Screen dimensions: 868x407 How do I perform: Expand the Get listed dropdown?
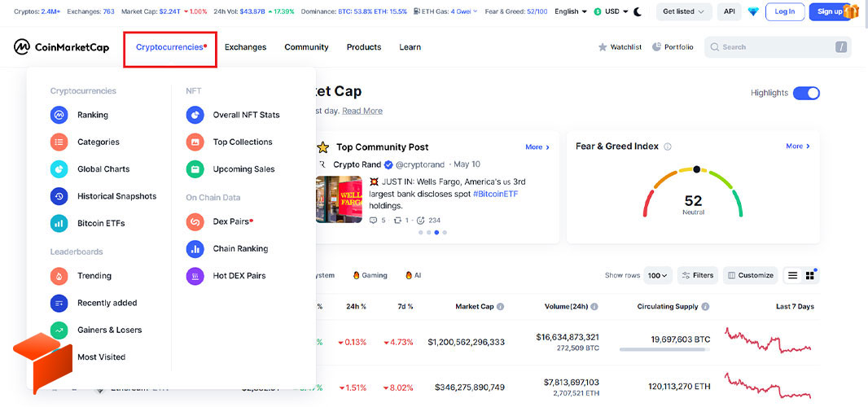[x=684, y=11]
